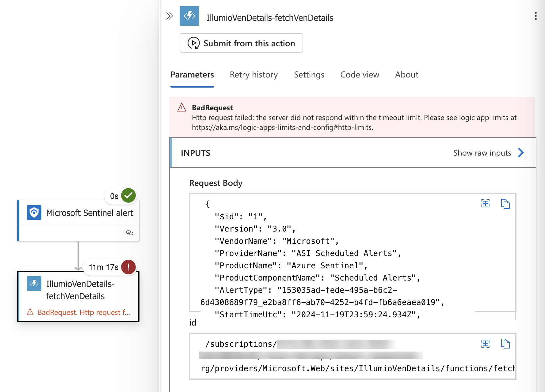Click the warning triangle on the action node

click(30, 312)
